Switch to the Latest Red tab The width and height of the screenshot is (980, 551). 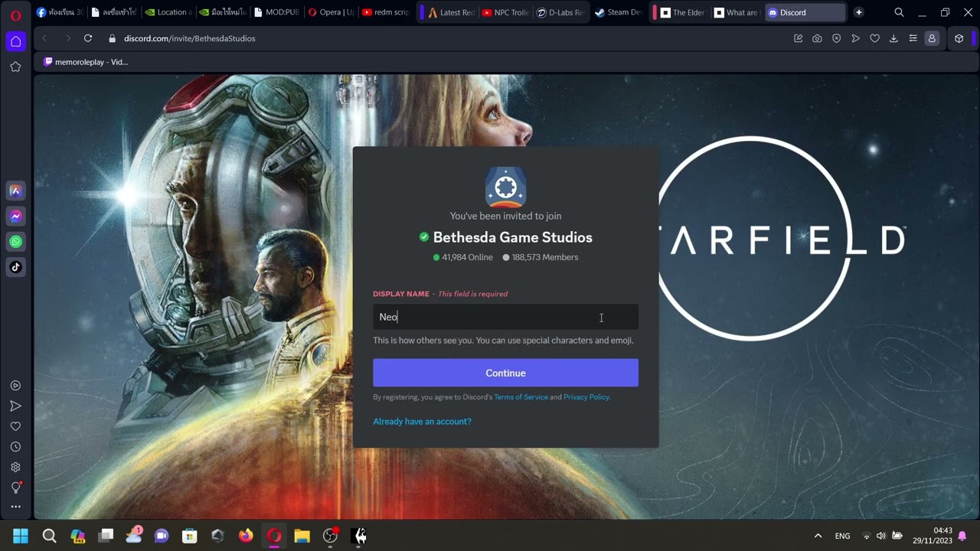click(x=451, y=12)
